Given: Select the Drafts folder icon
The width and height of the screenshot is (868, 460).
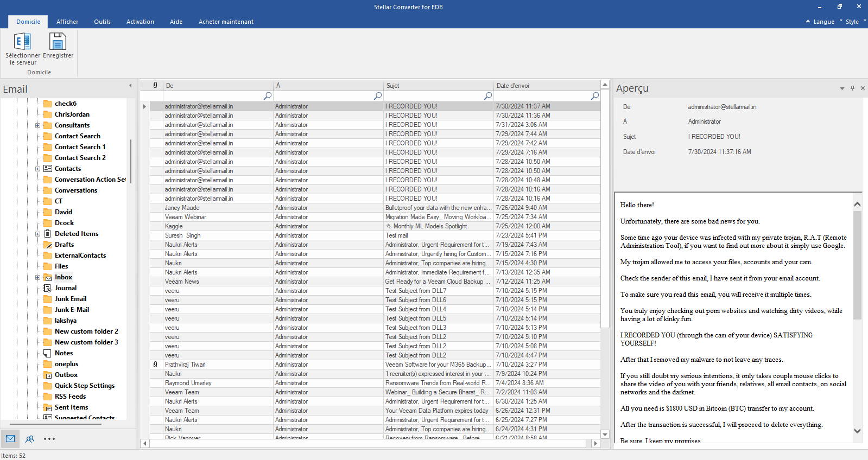Looking at the screenshot, I should click(x=48, y=245).
